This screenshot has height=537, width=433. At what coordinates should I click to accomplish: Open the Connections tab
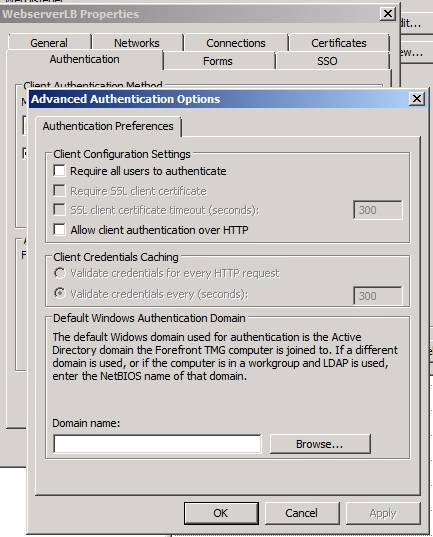coord(236,43)
